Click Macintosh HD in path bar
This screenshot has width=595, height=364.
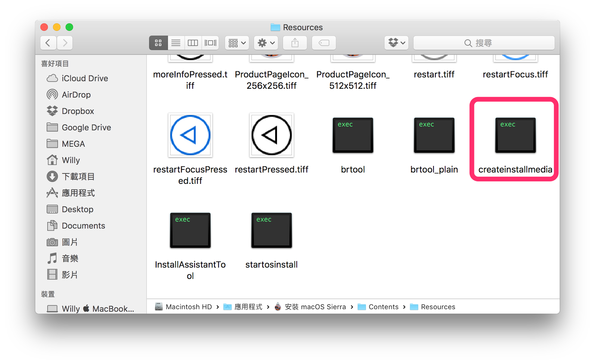(x=183, y=307)
